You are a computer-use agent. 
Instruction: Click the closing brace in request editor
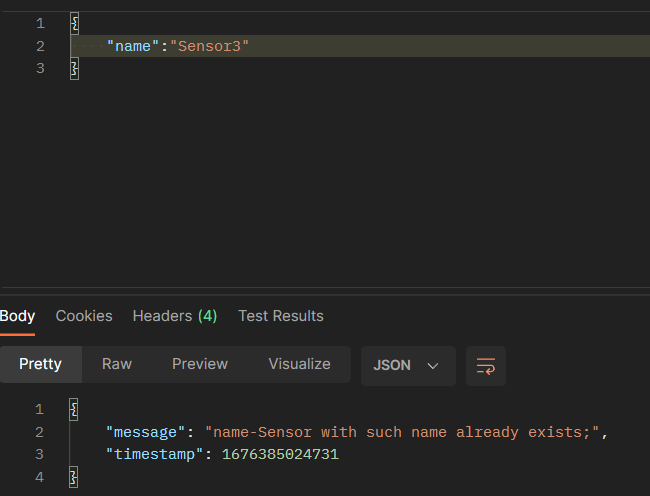(75, 68)
